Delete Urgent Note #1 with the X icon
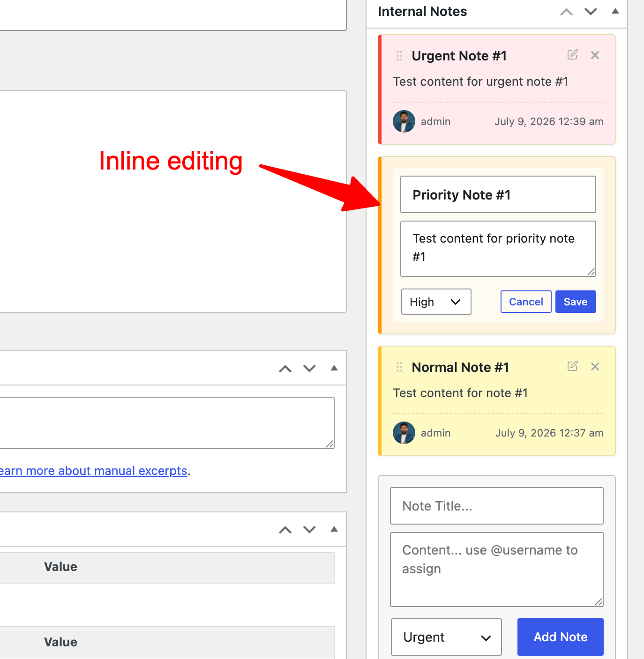 coord(595,55)
